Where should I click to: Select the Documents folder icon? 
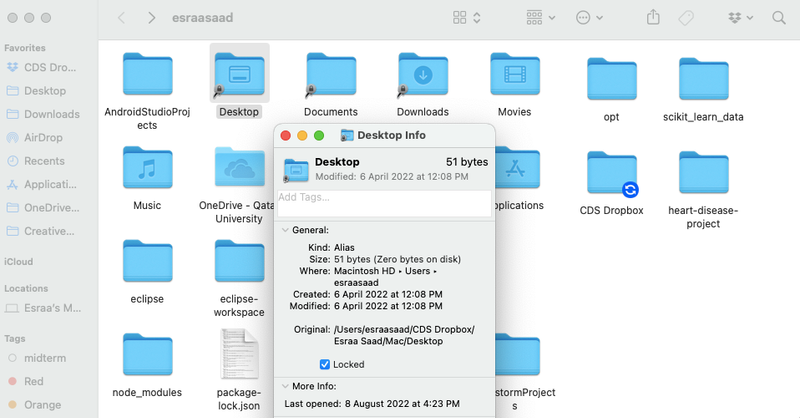point(331,74)
